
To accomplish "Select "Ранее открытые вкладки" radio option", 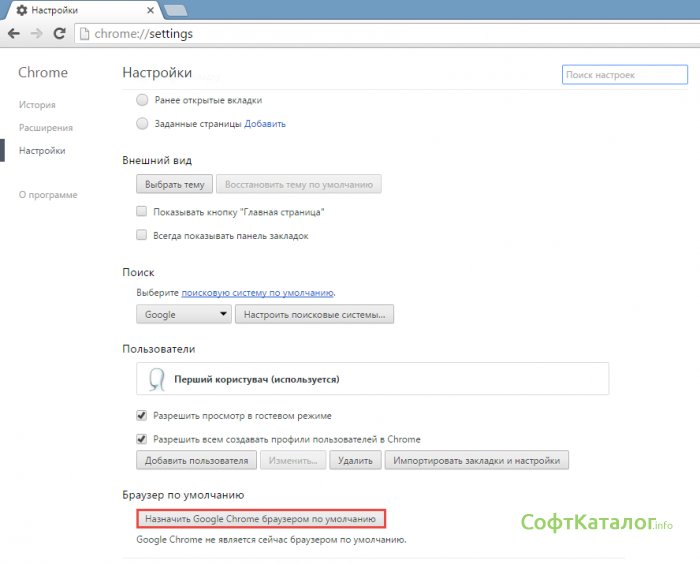I will [142, 100].
